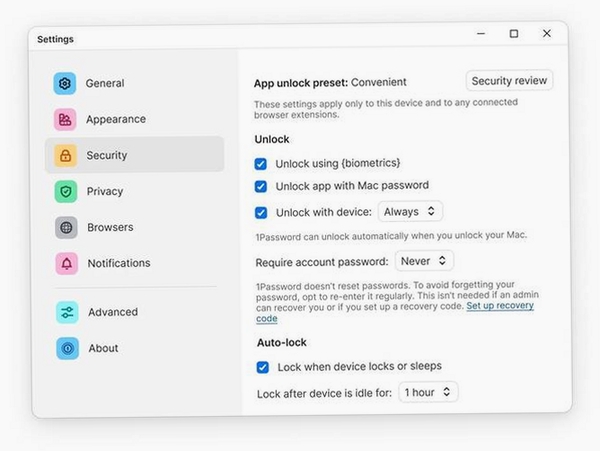This screenshot has width=600, height=451.
Task: Click the General gear icon
Action: tap(65, 83)
